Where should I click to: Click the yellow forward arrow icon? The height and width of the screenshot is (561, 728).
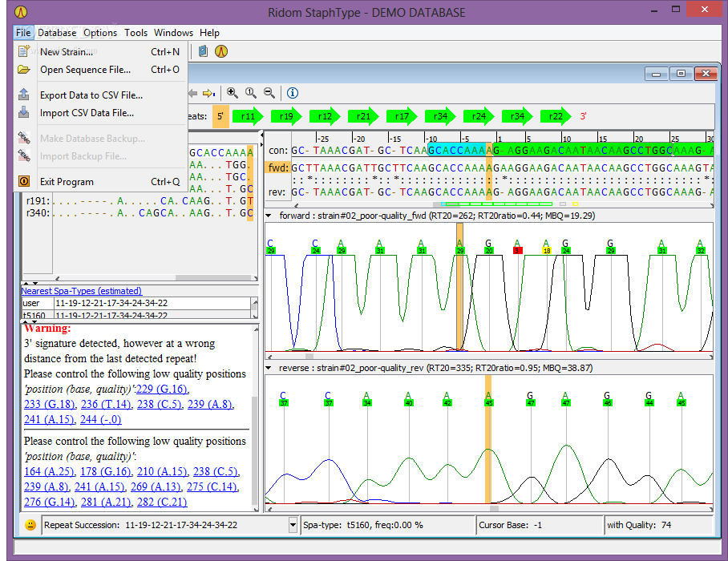208,93
